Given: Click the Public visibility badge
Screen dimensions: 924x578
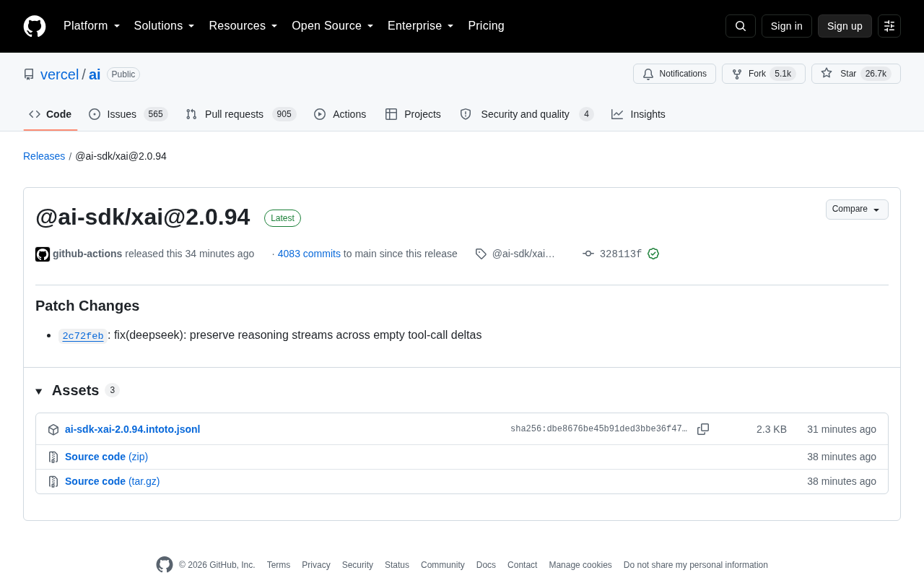Looking at the screenshot, I should click(123, 74).
